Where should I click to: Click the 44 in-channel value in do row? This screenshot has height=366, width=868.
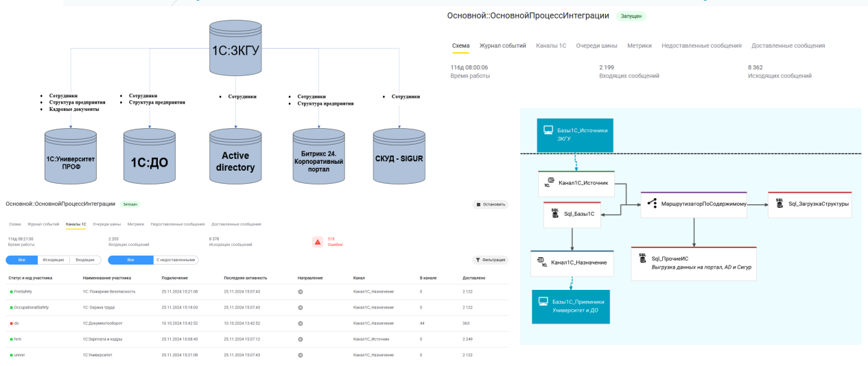[x=422, y=323]
